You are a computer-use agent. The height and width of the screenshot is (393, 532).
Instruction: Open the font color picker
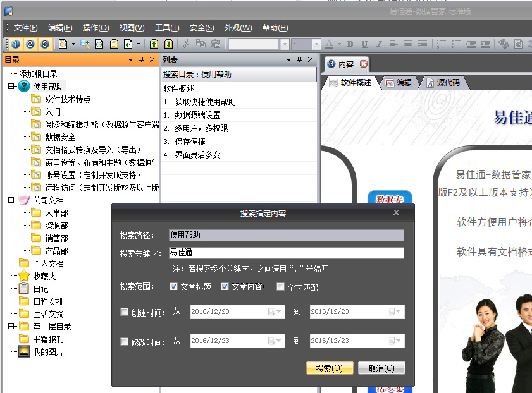(x=340, y=44)
